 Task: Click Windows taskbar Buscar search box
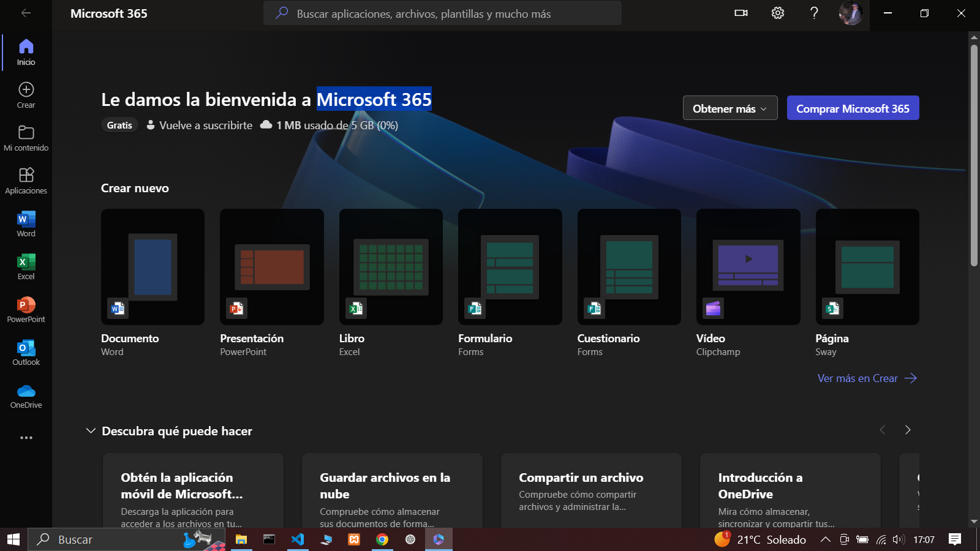pos(127,539)
